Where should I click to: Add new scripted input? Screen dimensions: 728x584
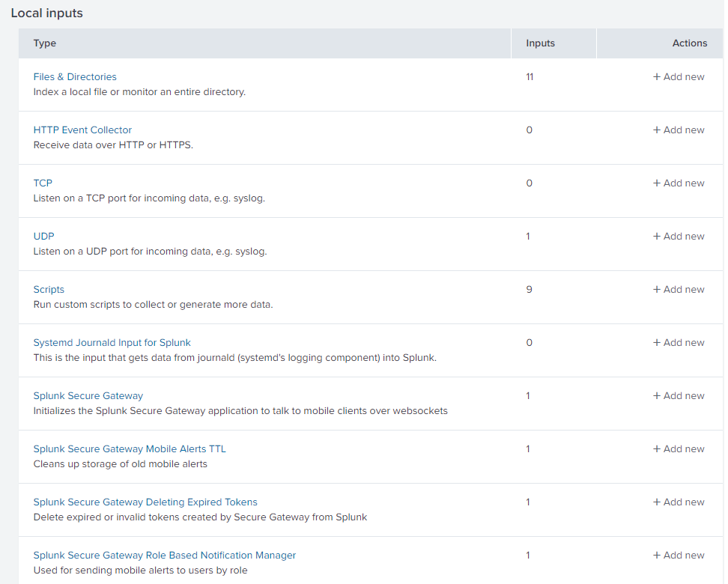pyautogui.click(x=679, y=289)
